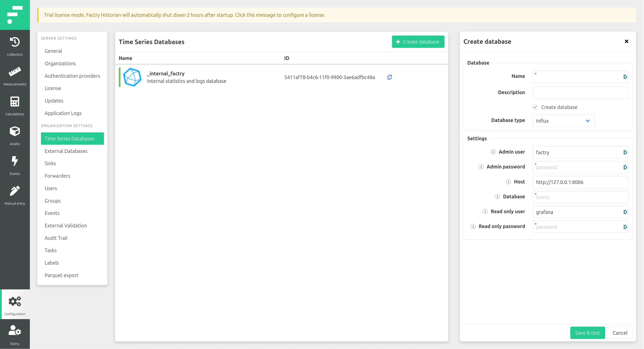644x349 pixels.
Task: Open the Manual entry section
Action: click(x=15, y=195)
